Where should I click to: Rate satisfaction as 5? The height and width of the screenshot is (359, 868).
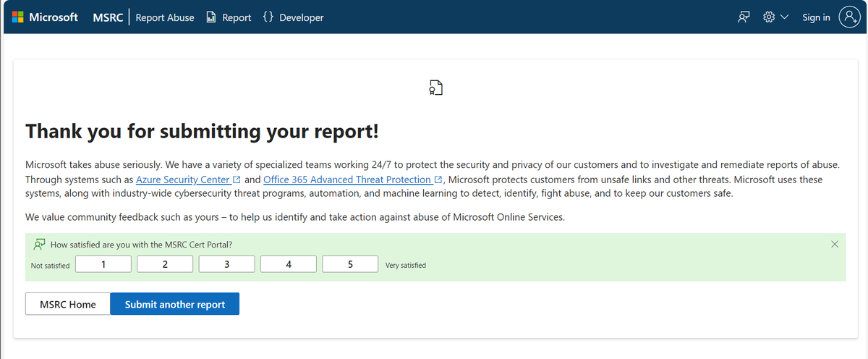click(x=350, y=264)
